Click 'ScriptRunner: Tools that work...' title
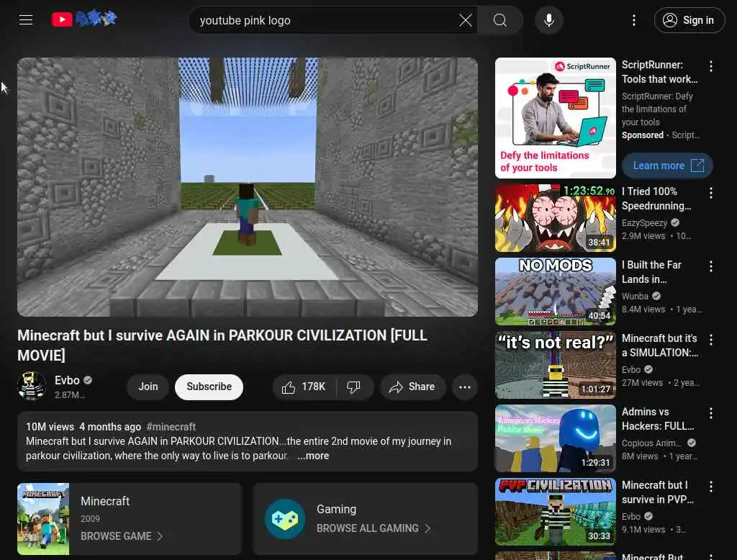737x560 pixels. 659,72
